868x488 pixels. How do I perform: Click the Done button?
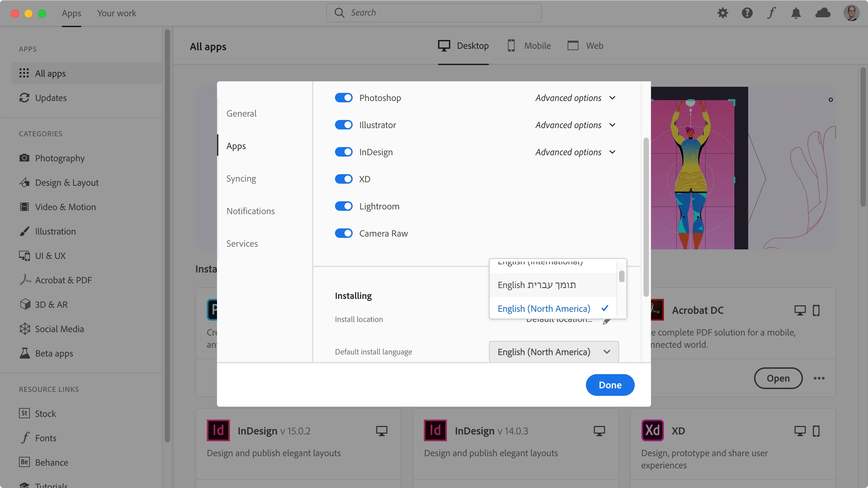click(x=610, y=385)
